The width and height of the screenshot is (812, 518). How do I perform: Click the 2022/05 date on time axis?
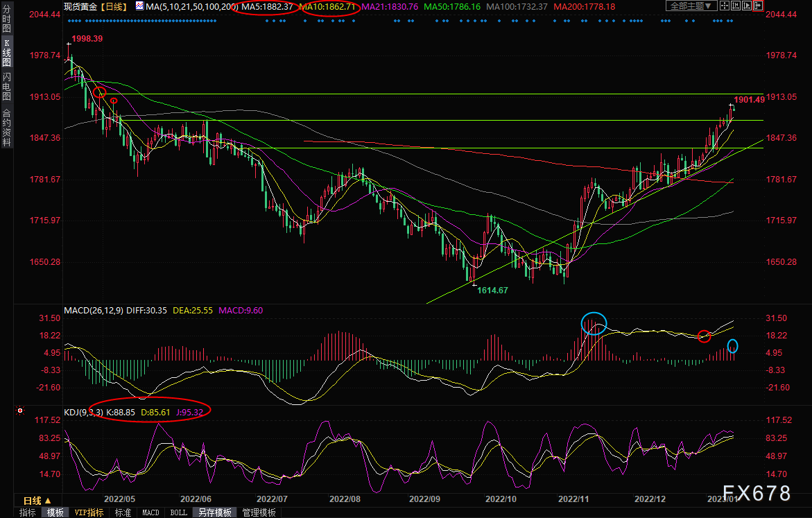tap(120, 499)
